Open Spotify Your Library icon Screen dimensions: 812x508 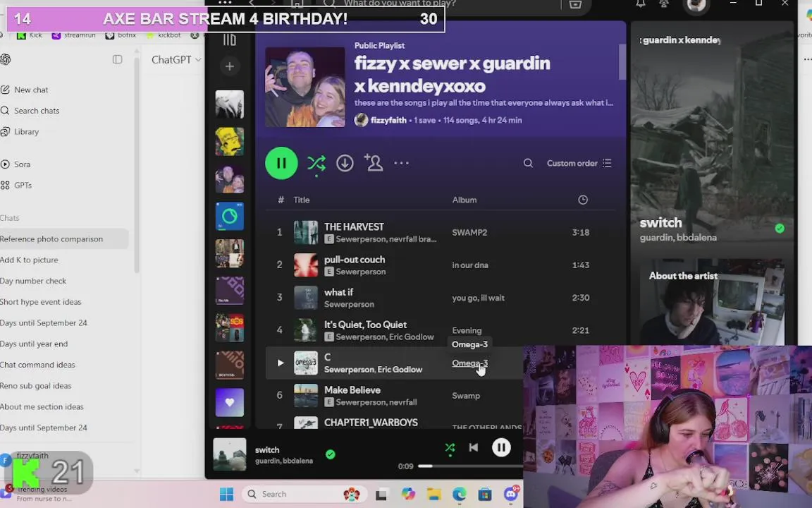(229, 40)
